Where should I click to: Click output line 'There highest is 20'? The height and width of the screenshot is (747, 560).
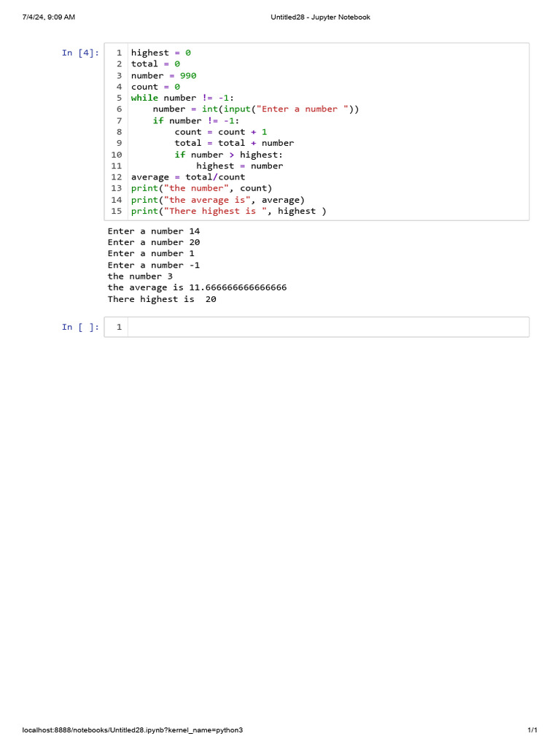pyautogui.click(x=162, y=299)
